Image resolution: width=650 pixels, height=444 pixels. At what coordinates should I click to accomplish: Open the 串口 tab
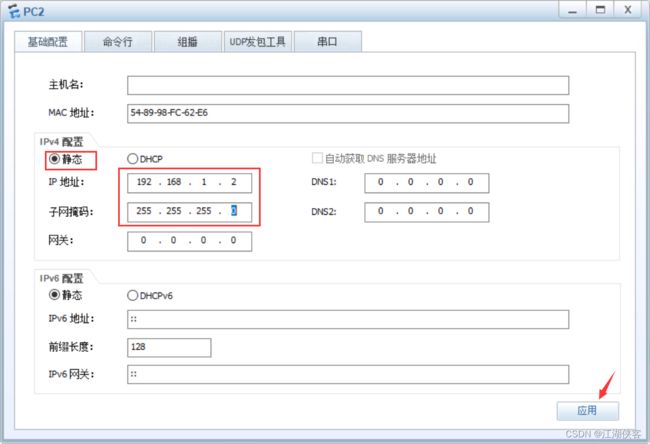click(327, 41)
